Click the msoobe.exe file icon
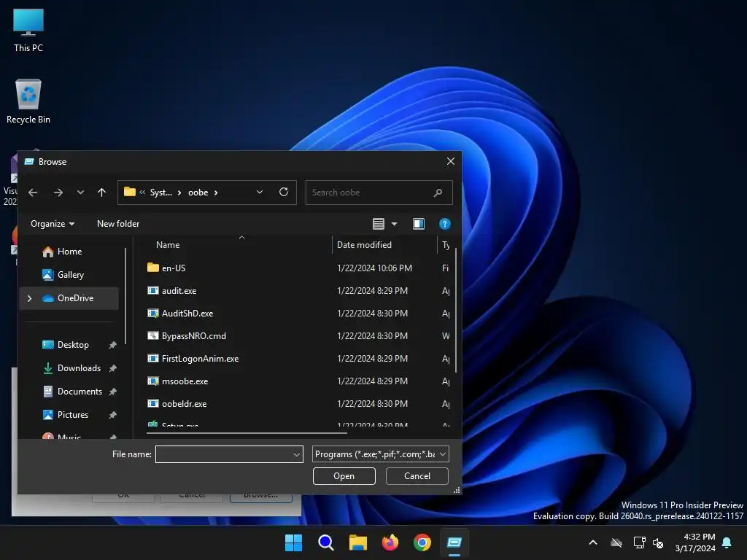 click(x=153, y=381)
